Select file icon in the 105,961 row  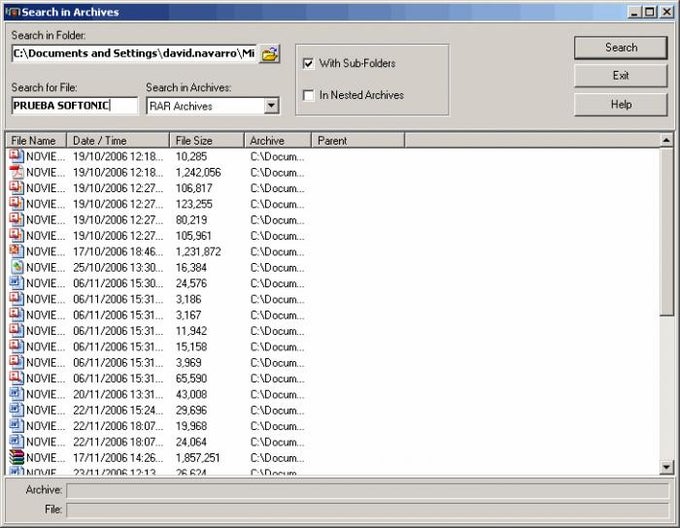[x=16, y=235]
